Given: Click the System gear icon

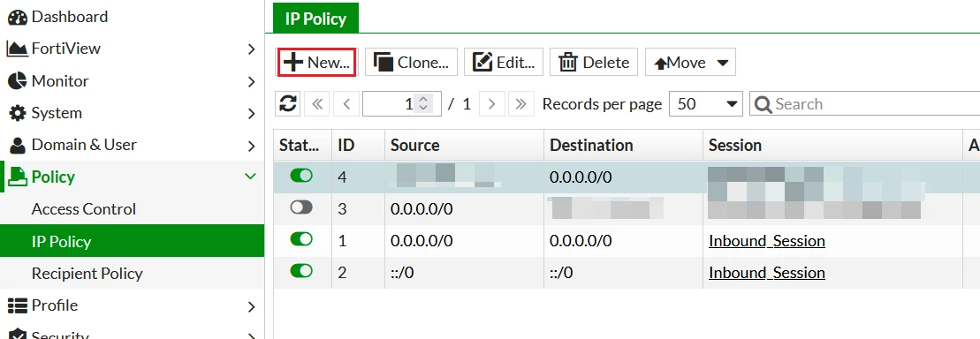Looking at the screenshot, I should click(x=18, y=113).
